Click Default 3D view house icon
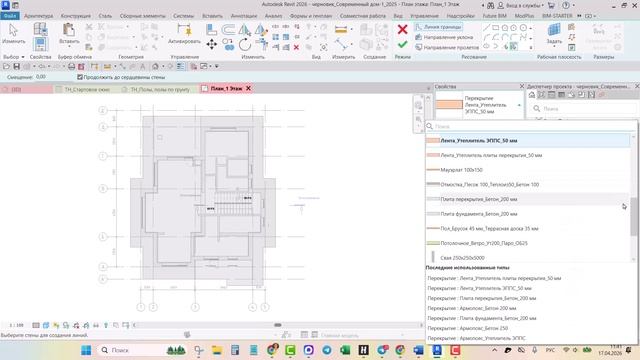This screenshot has height=360, width=640. [x=155, y=66]
